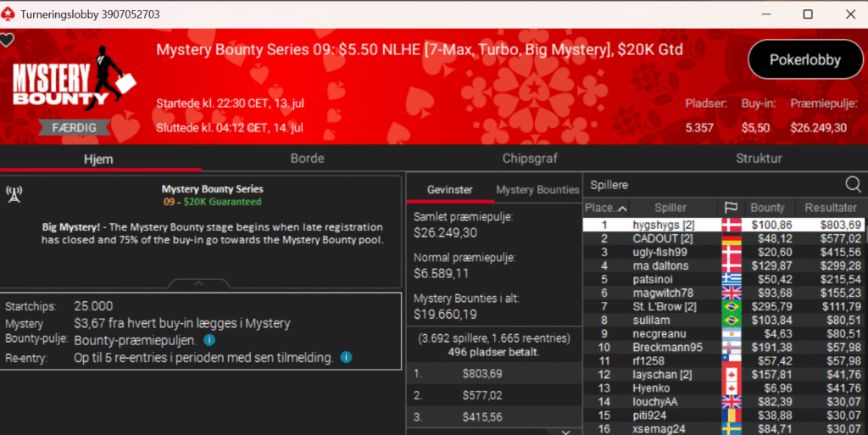Select player ugly-fish99
868x435 pixels.
click(724, 253)
